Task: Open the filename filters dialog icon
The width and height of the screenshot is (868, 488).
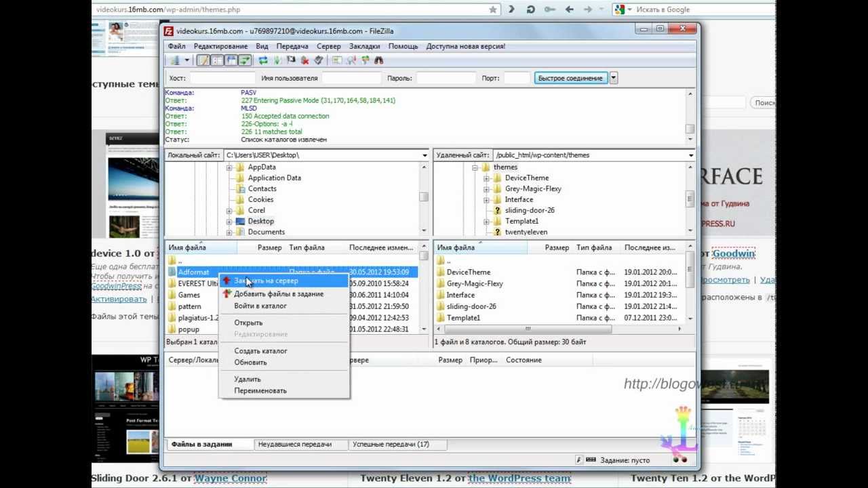Action: (x=337, y=60)
